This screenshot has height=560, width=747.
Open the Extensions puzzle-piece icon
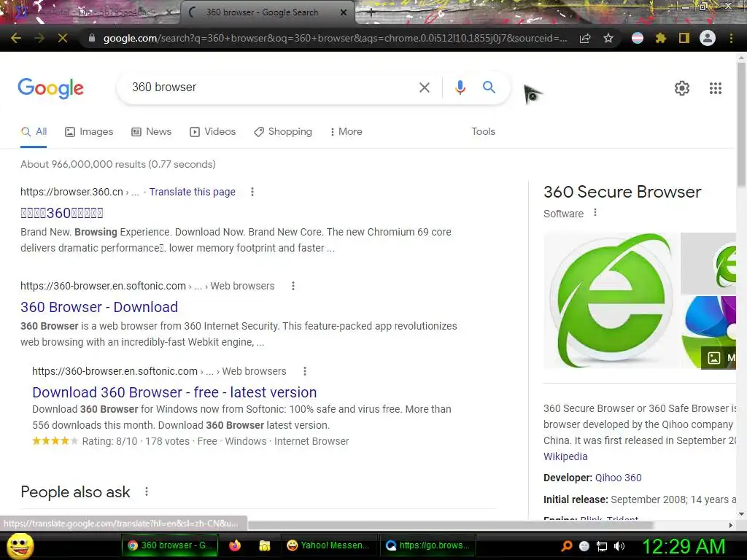click(660, 38)
